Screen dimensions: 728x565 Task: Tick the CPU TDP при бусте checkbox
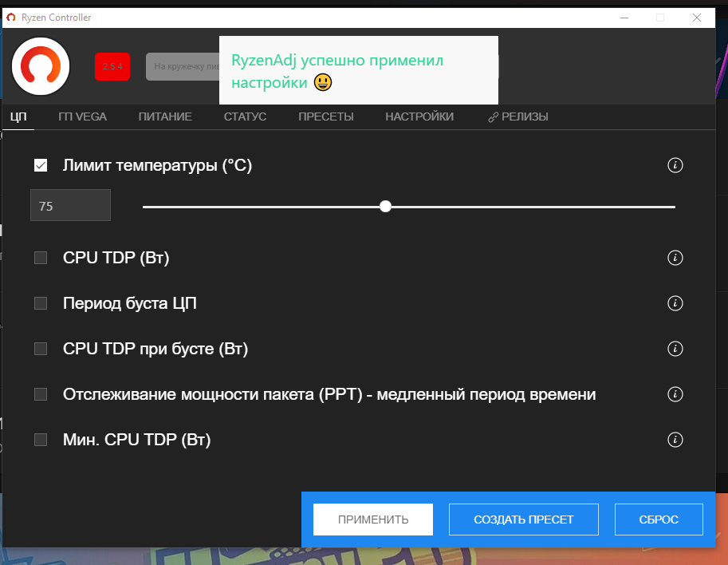[x=41, y=349]
